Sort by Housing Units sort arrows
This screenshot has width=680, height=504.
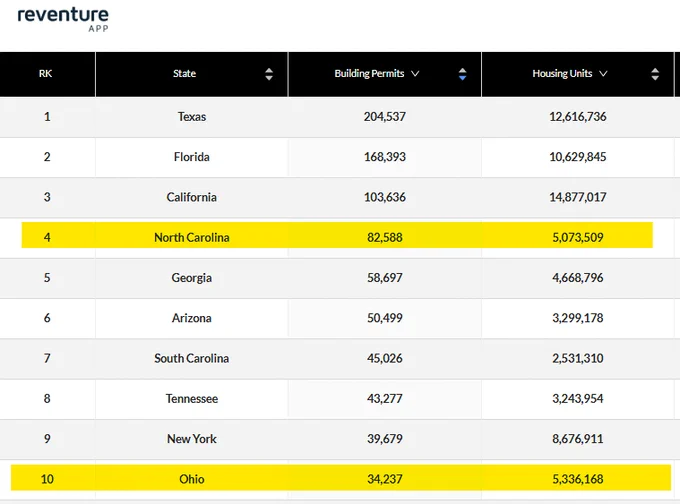655,74
